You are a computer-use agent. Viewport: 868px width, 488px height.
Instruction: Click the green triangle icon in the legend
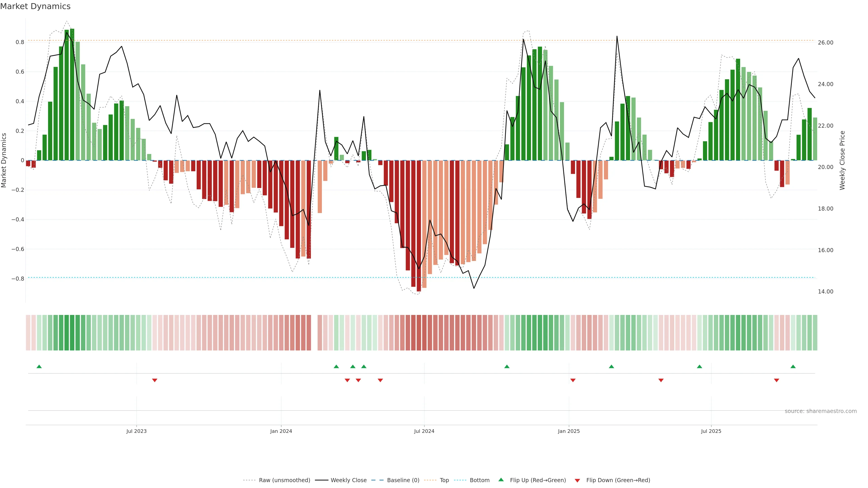tap(501, 480)
